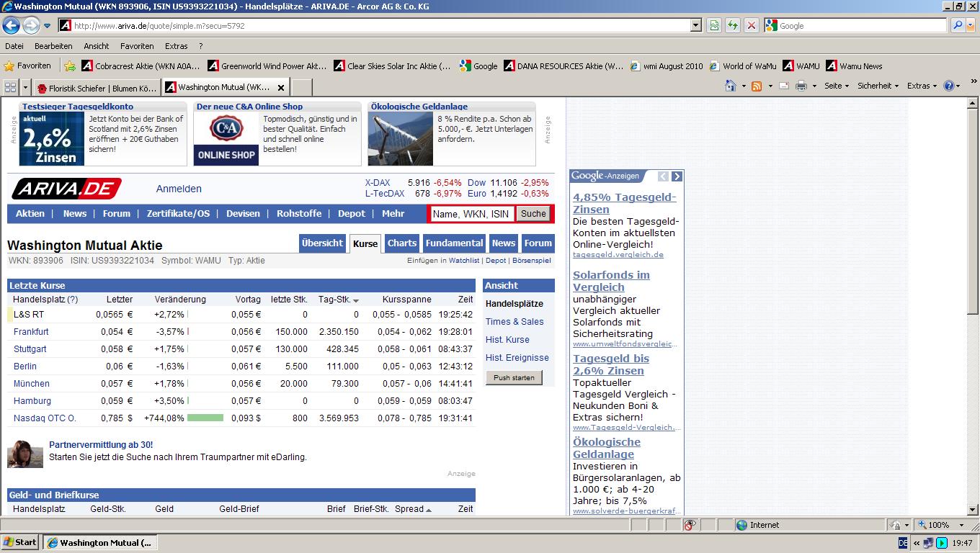Open the search provider dropdown arrow
Viewport: 980px width, 553px height.
[x=971, y=26]
